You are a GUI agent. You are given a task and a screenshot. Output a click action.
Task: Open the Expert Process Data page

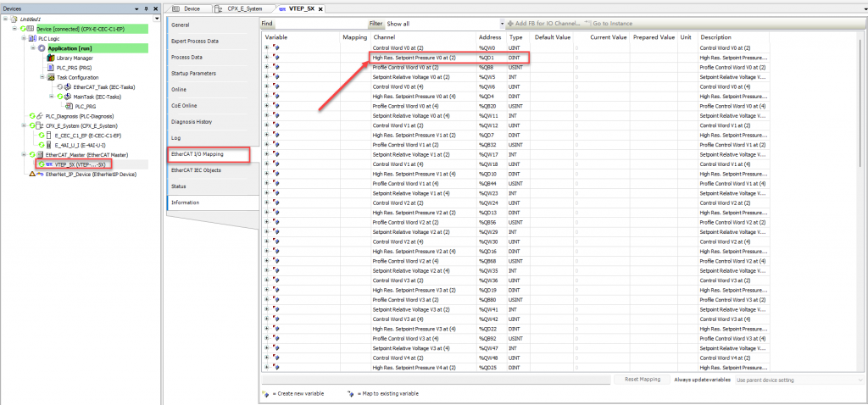point(213,41)
